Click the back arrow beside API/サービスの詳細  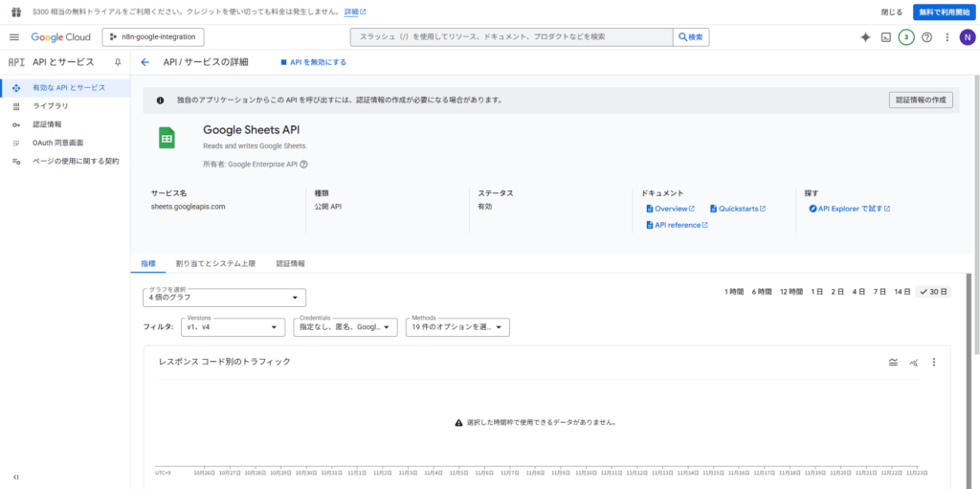pos(145,62)
